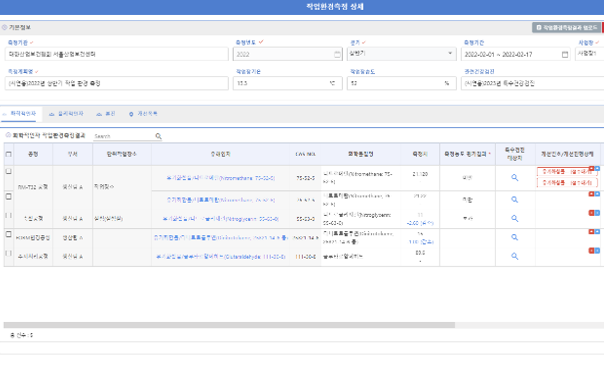Open health-exam target lookup for Nitroglycerin row
The image size is (604, 378).
click(x=514, y=218)
